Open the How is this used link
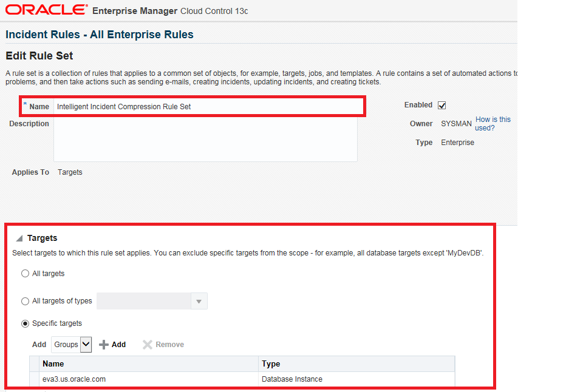This screenshot has width=583, height=392. [x=493, y=124]
